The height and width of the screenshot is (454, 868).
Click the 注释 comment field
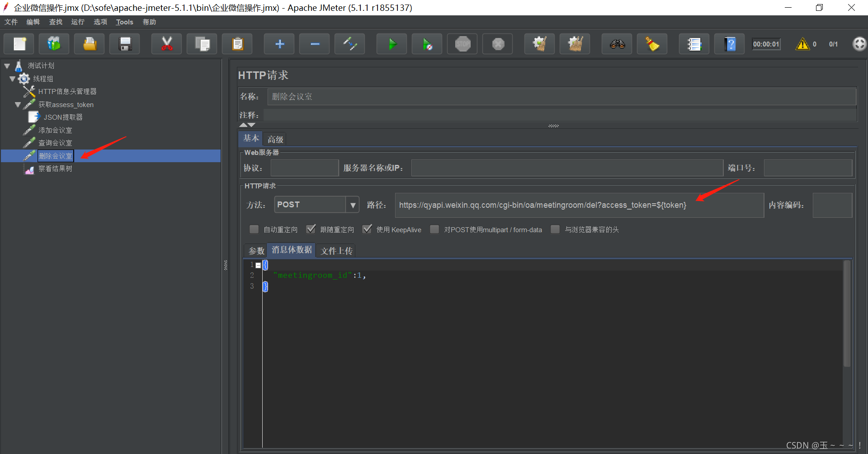click(x=560, y=115)
